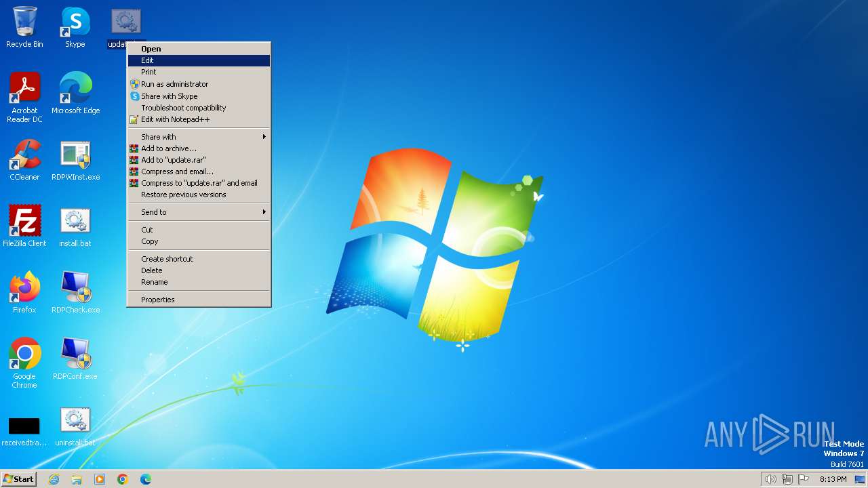Expand the Share with submenu
This screenshot has width=868, height=488.
pyautogui.click(x=199, y=137)
